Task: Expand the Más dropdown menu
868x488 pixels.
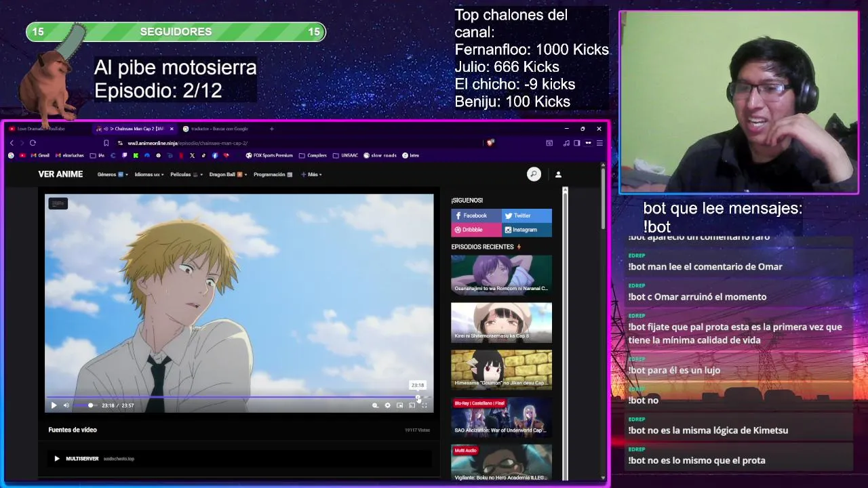Action: pyautogui.click(x=311, y=174)
